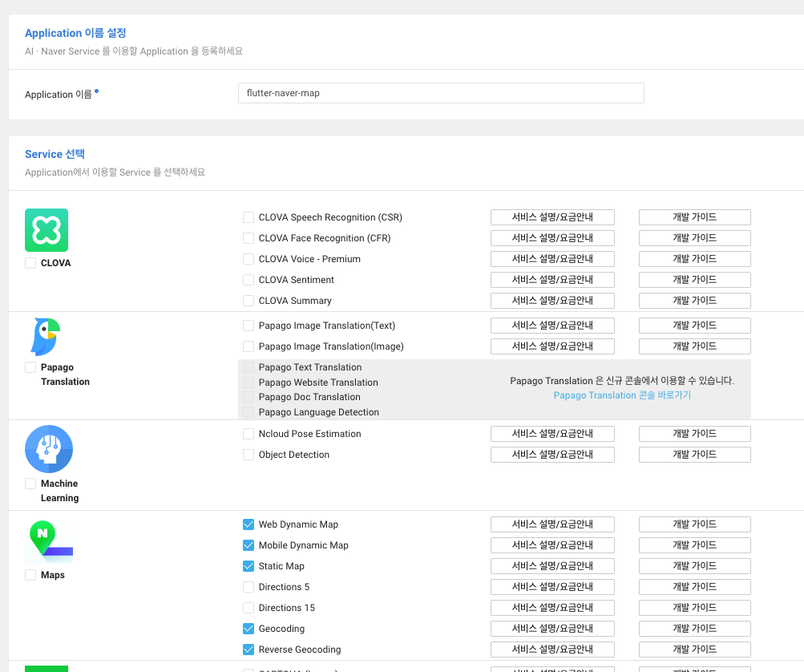This screenshot has height=672, width=804.
Task: Check the Papago Translation group checkbox
Action: (30, 367)
